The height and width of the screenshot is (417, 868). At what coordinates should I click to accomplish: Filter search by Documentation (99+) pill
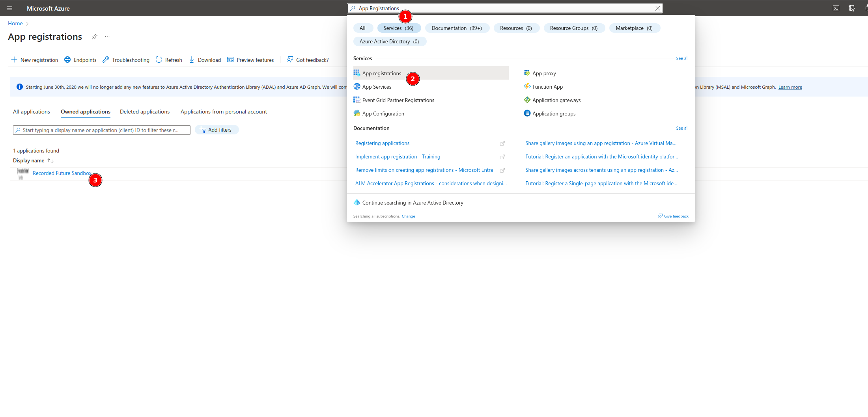(x=457, y=28)
